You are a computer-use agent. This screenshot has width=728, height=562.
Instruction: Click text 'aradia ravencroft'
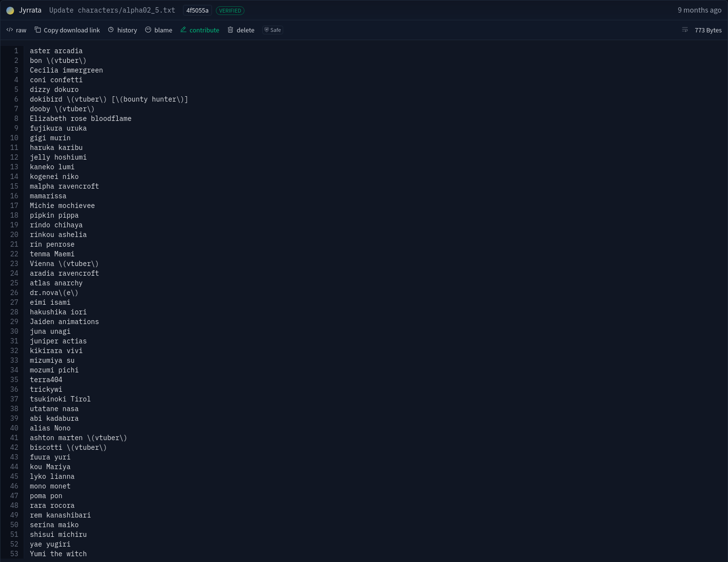pyautogui.click(x=64, y=273)
